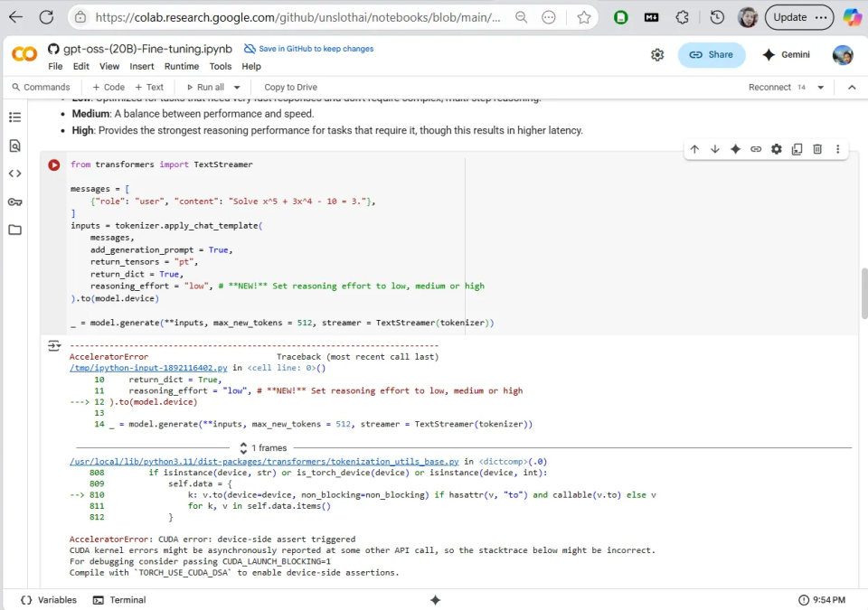Screen dimensions: 868x610
Task: Toggle the cell output view icon
Action: 54,345
